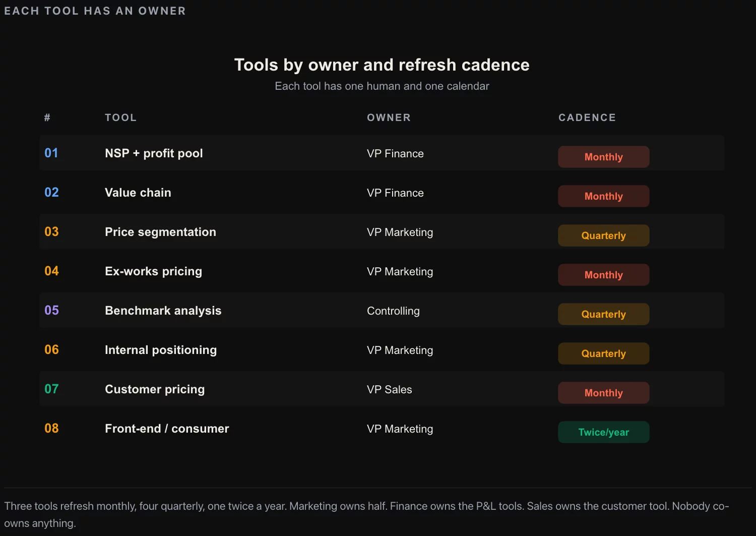Click the '#' column header
This screenshot has width=756, height=536.
(x=47, y=117)
